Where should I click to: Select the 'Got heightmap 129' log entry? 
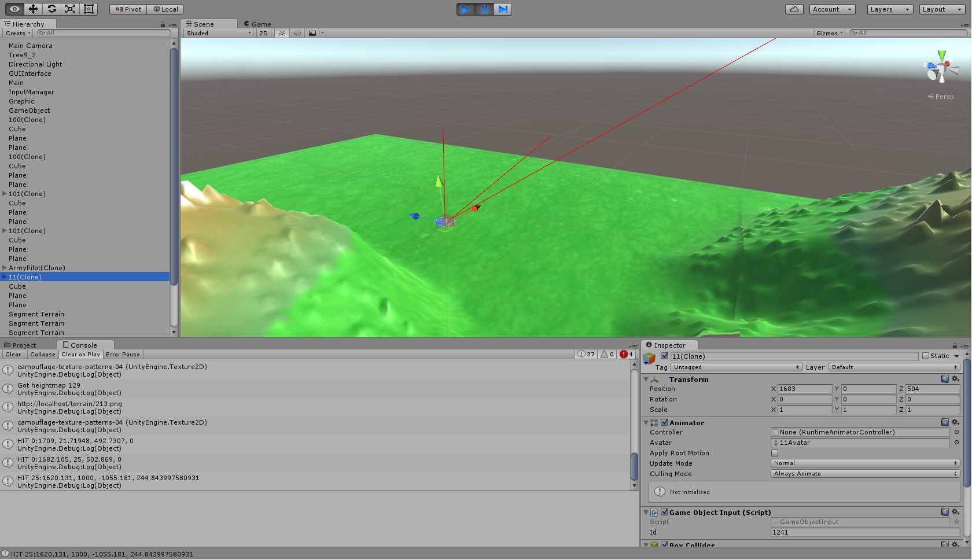(315, 389)
